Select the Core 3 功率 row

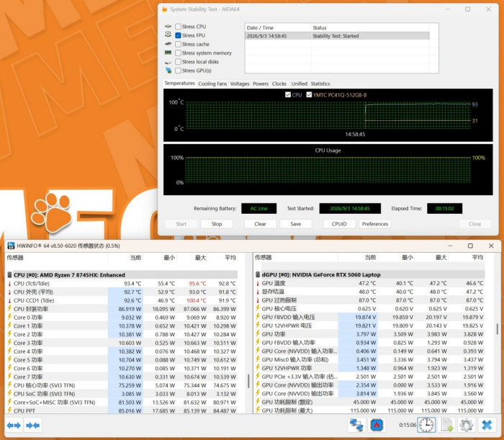[122, 343]
